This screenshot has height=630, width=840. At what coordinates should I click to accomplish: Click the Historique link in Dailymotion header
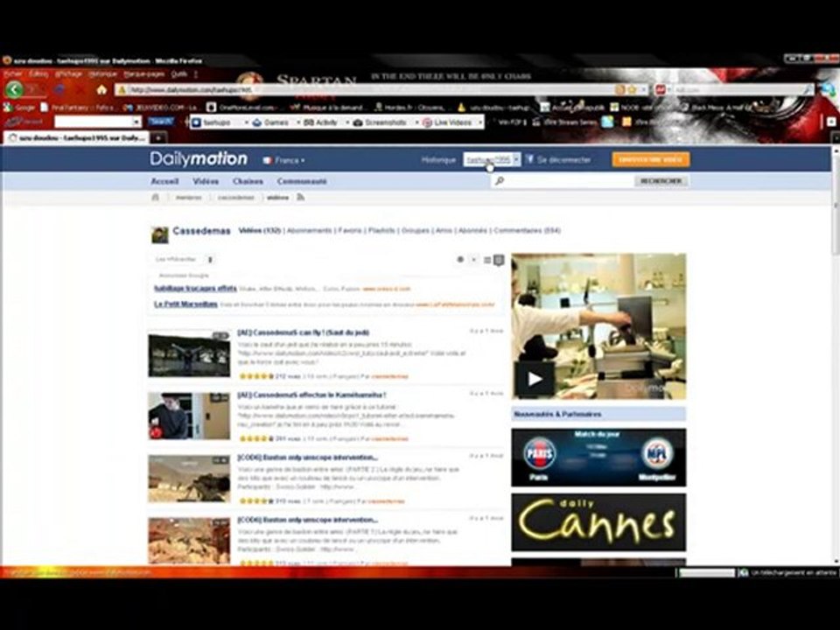(x=438, y=159)
